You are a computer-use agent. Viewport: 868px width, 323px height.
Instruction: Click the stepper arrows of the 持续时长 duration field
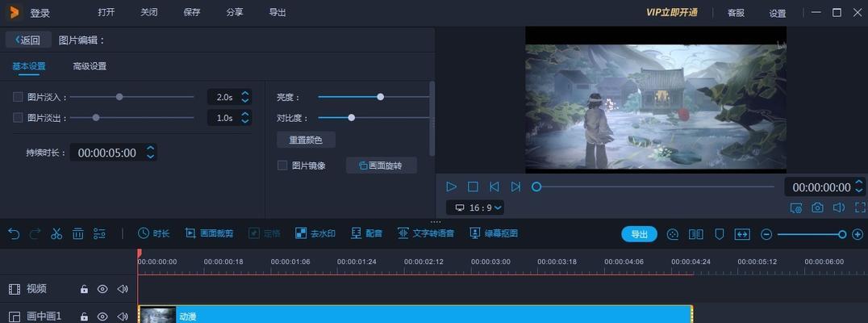150,153
